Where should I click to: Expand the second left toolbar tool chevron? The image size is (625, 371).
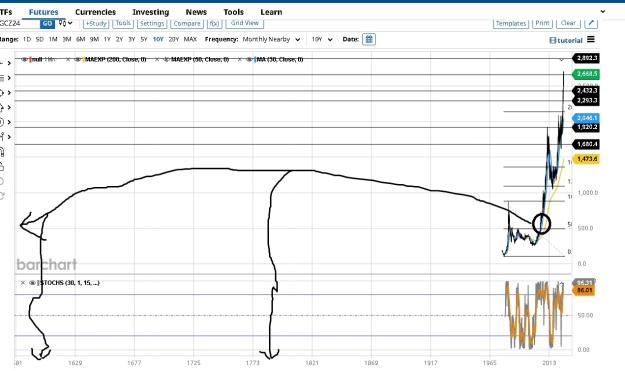(x=9, y=78)
